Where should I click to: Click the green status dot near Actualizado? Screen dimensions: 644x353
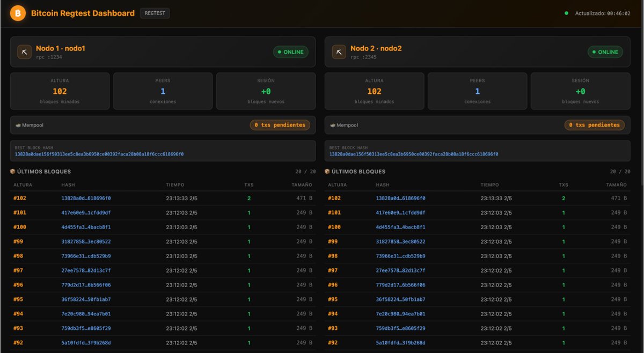tap(566, 13)
